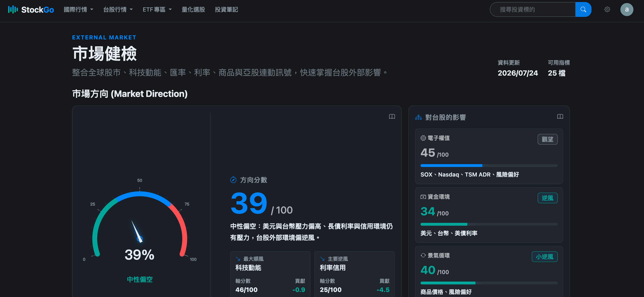Click the 資金環境 34/100 progress bar
Viewport: 644px width, 297px height.
[x=489, y=224]
